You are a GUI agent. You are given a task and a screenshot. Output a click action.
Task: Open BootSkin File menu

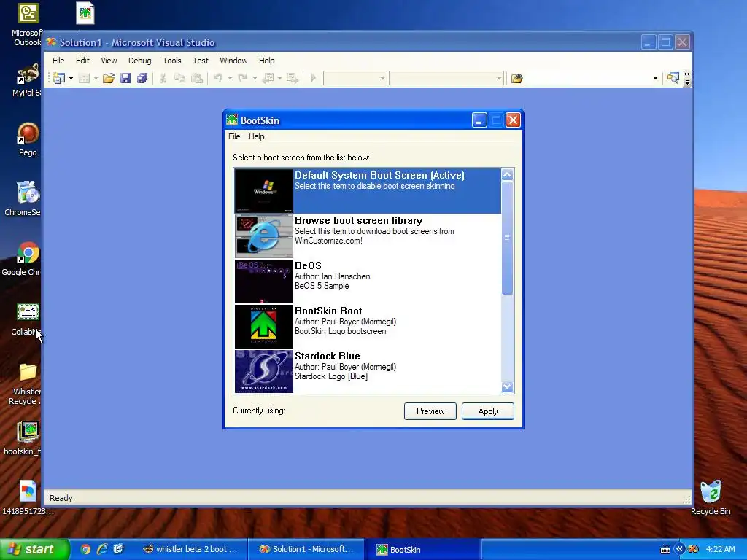pos(234,136)
